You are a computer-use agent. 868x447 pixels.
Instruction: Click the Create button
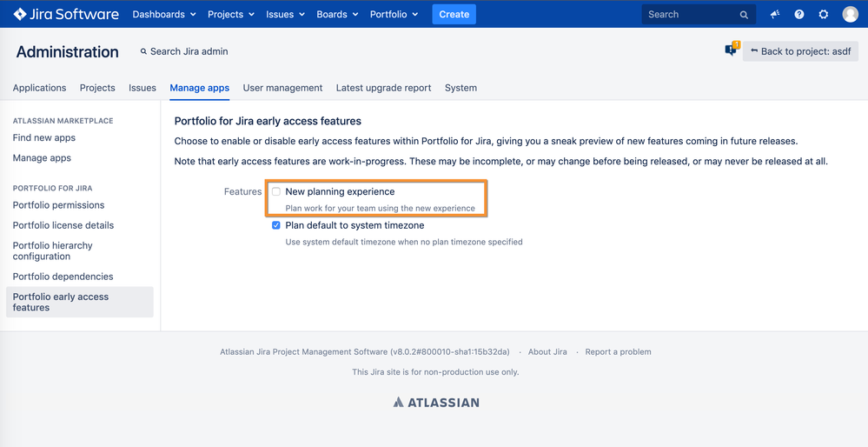[454, 15]
